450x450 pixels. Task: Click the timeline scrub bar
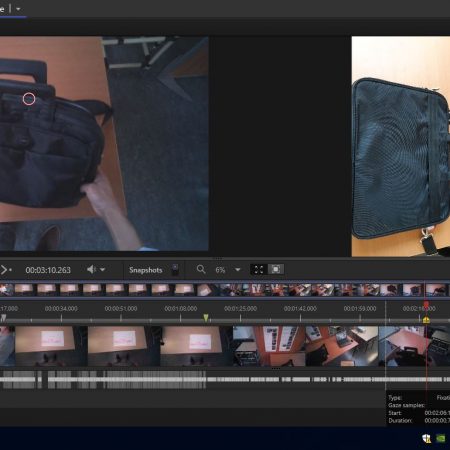(225, 320)
